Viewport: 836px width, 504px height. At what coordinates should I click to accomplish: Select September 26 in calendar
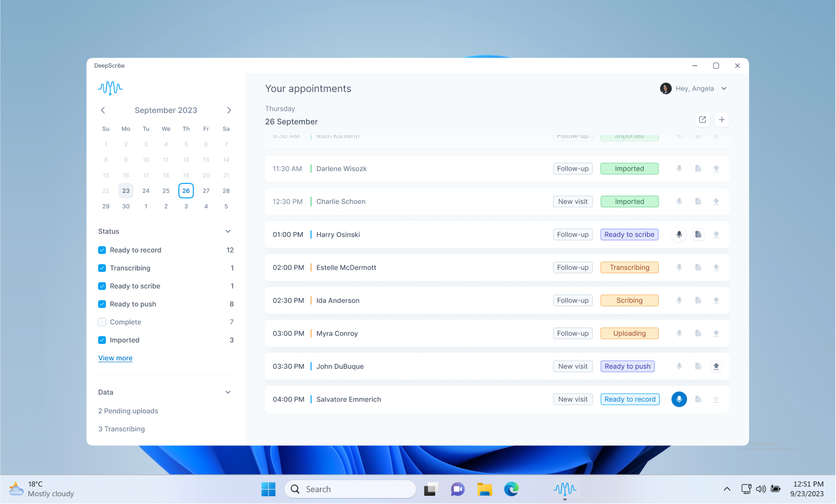pyautogui.click(x=186, y=191)
